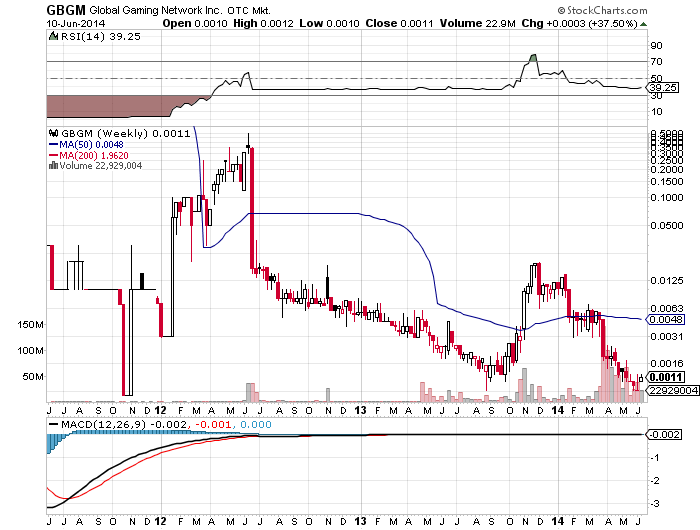
Task: Click the Volume 22,929,004 legend text
Action: pos(101,166)
